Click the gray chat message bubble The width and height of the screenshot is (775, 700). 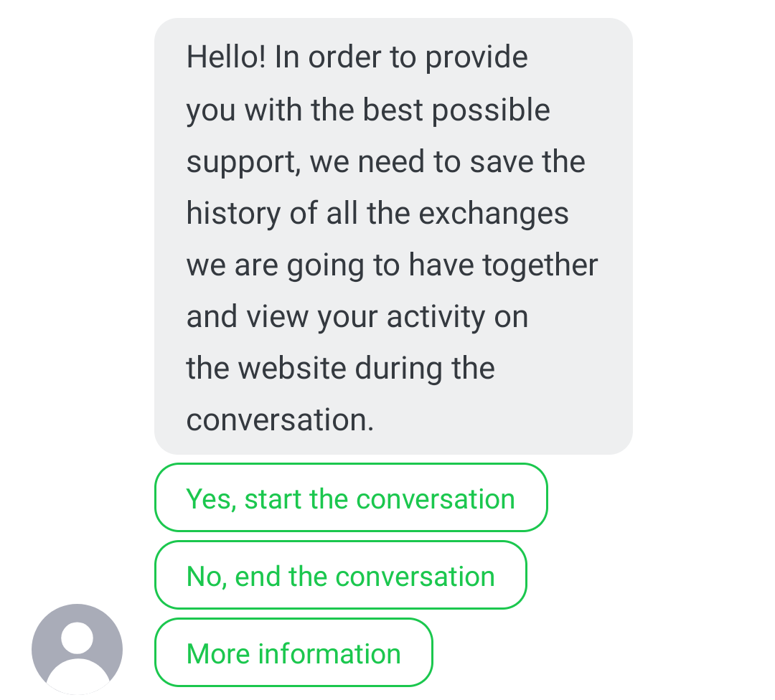tap(393, 236)
